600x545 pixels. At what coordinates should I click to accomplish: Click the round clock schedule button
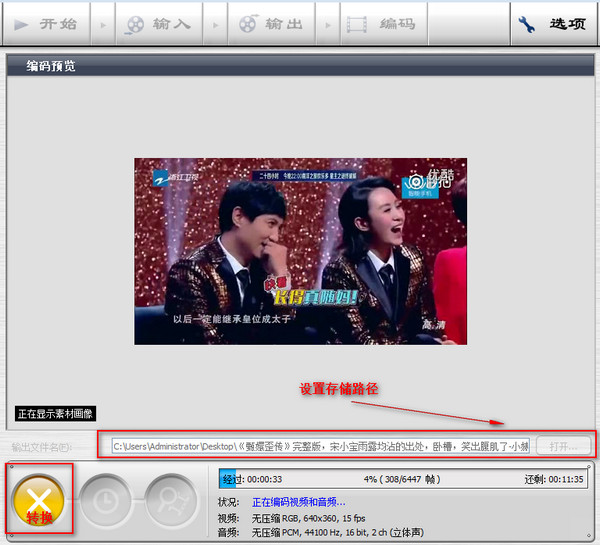106,499
